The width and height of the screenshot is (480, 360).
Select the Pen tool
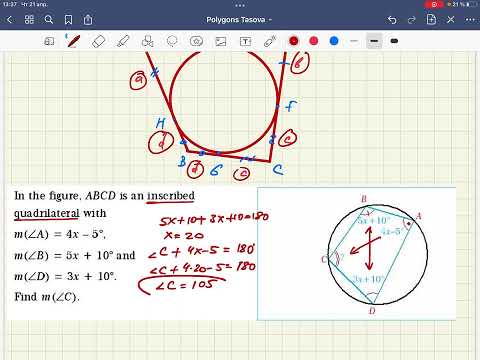pyautogui.click(x=73, y=41)
